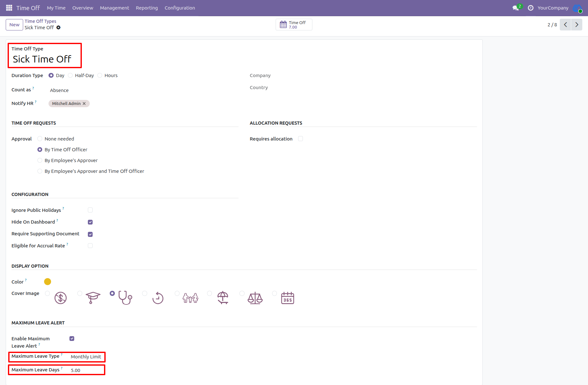Uncheck Require Supporting Document checkbox
This screenshot has height=385, width=588.
click(90, 234)
